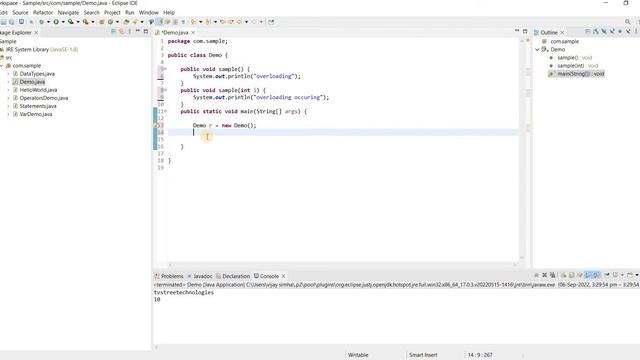This screenshot has width=640, height=360.
Task: Maximize the Package Explorer panel
Action: click(x=146, y=31)
